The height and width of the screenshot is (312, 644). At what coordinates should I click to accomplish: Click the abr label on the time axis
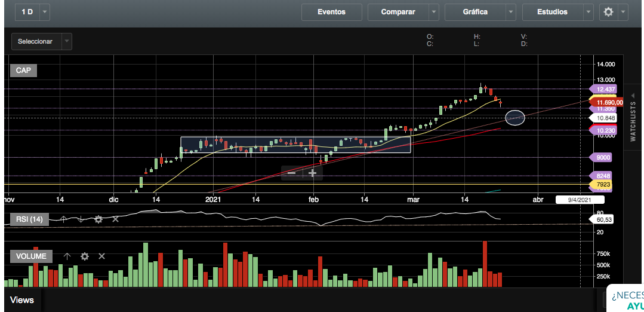click(x=538, y=200)
